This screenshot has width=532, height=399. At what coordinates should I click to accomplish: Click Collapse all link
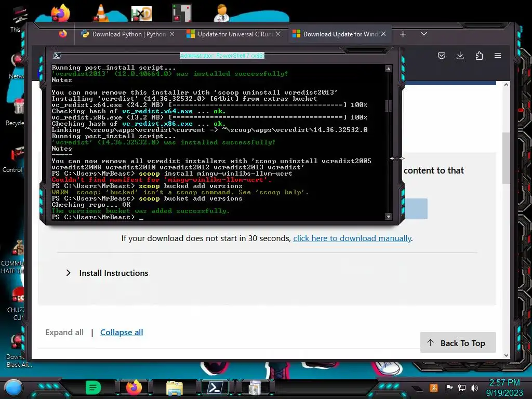coord(122,332)
